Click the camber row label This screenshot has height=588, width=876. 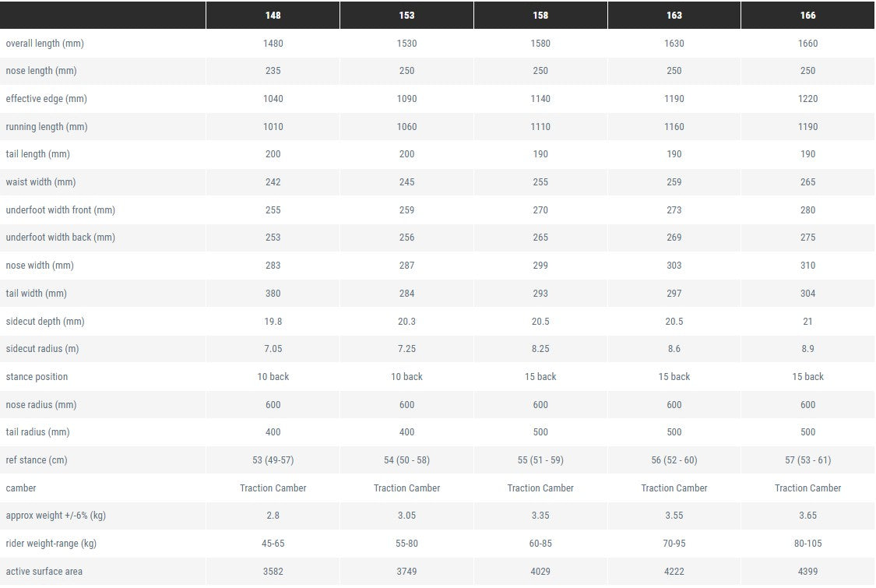21,488
